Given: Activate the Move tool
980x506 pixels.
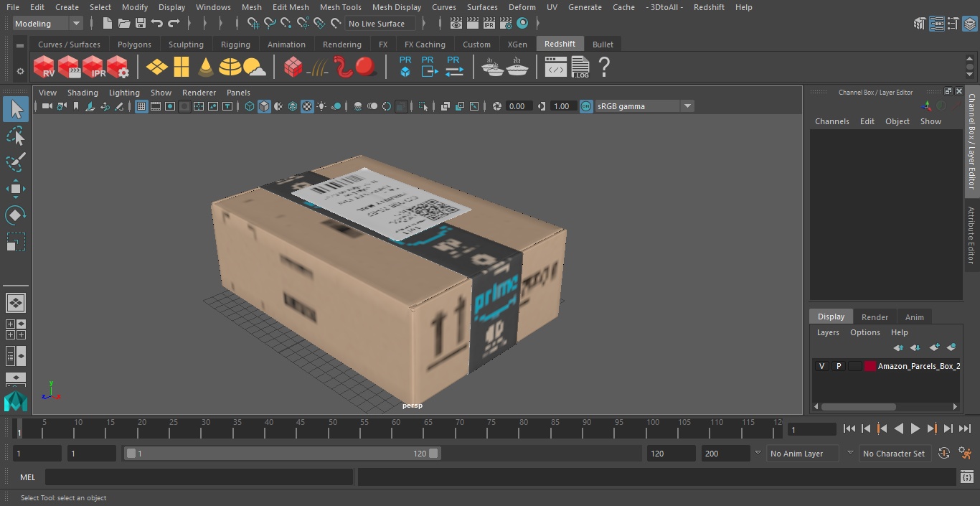Looking at the screenshot, I should click(16, 189).
